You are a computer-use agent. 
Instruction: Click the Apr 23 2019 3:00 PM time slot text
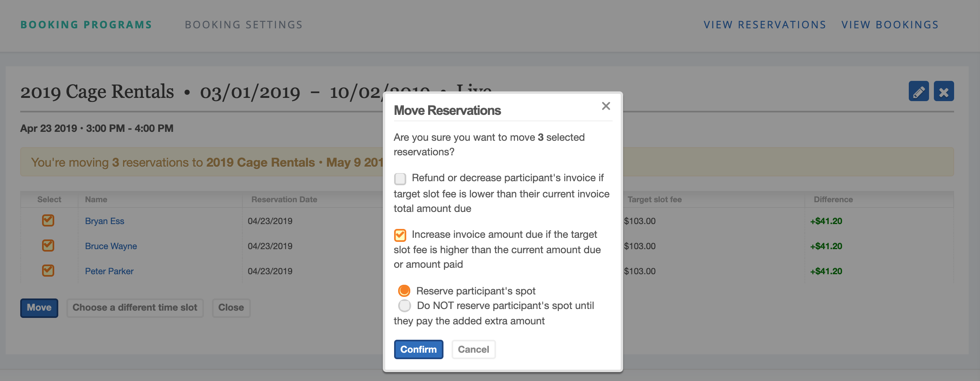[97, 128]
